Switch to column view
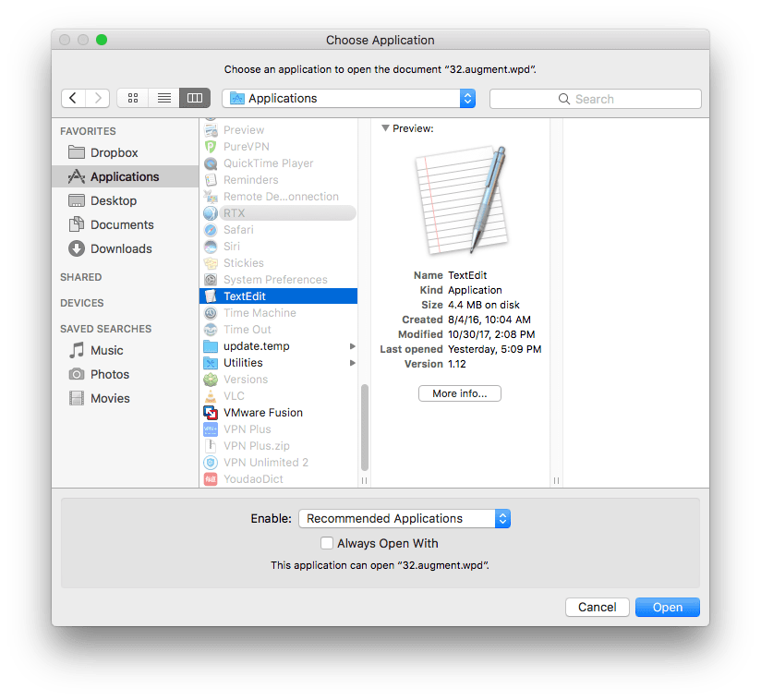Viewport: 761px width, 700px height. (195, 98)
